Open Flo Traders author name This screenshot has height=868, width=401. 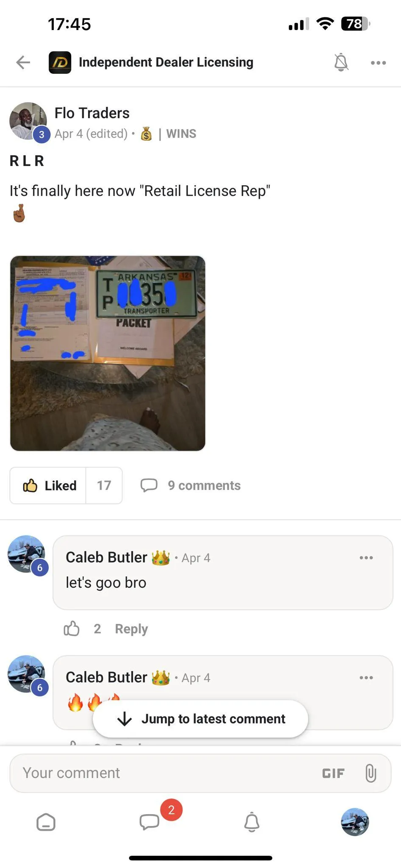tap(92, 113)
